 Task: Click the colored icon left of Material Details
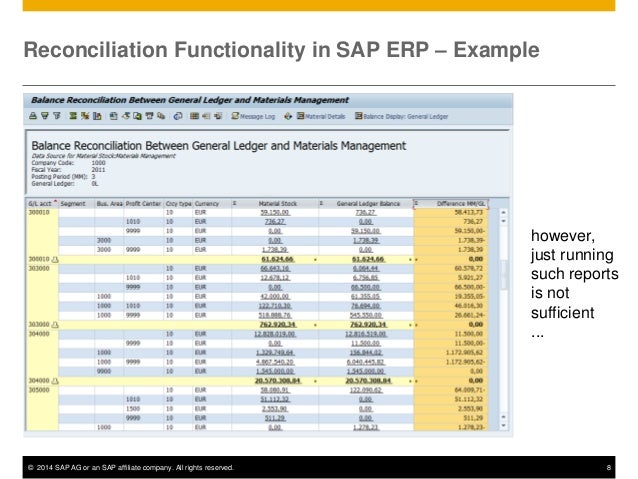click(x=288, y=116)
